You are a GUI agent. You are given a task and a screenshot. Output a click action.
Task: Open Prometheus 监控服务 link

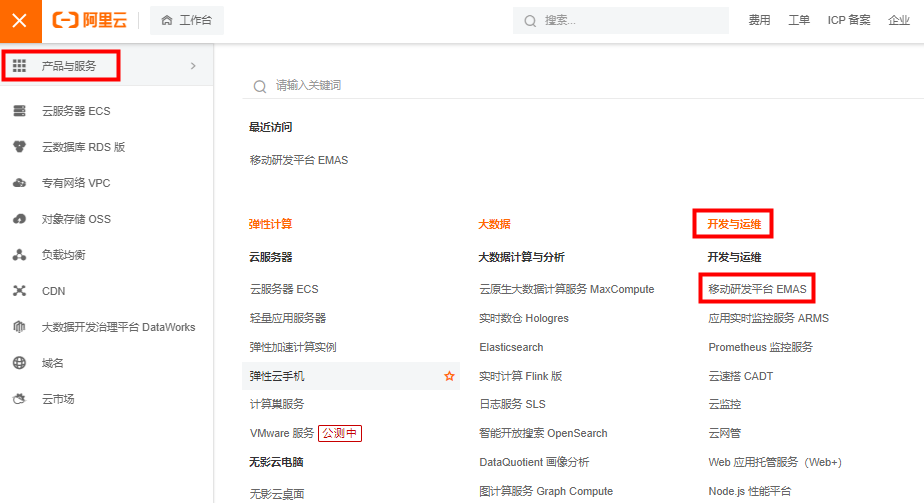pyautogui.click(x=760, y=347)
